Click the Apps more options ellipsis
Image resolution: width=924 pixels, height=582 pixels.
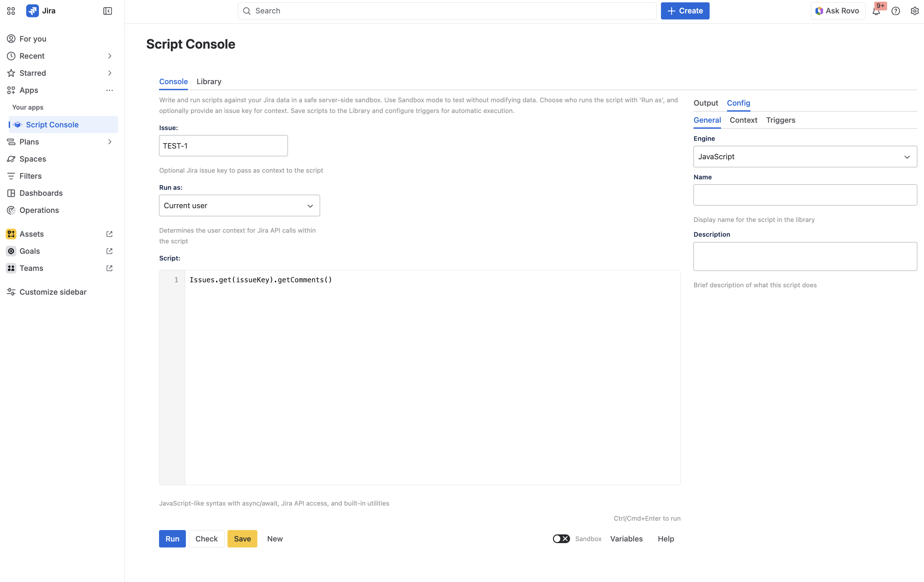click(109, 91)
